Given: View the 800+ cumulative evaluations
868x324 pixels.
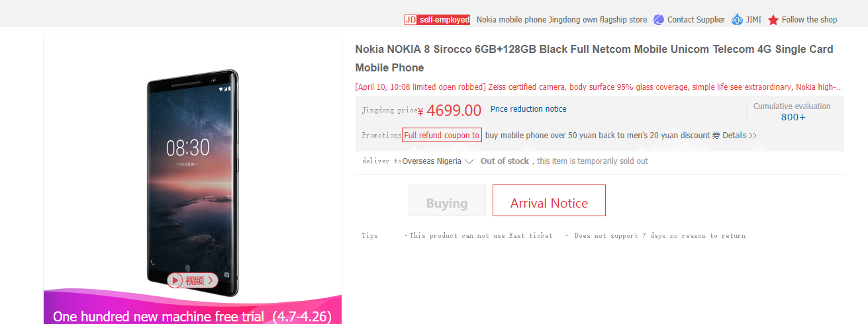Looking at the screenshot, I should (793, 117).
